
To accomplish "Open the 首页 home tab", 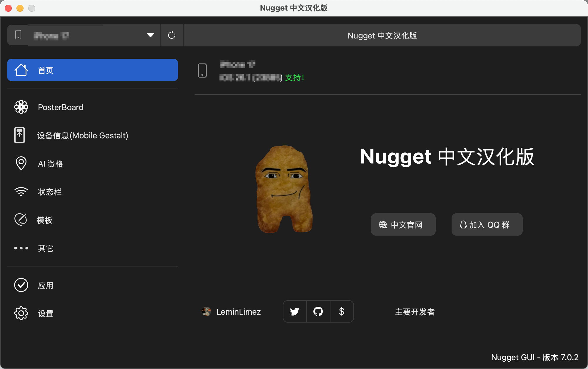I will click(93, 70).
